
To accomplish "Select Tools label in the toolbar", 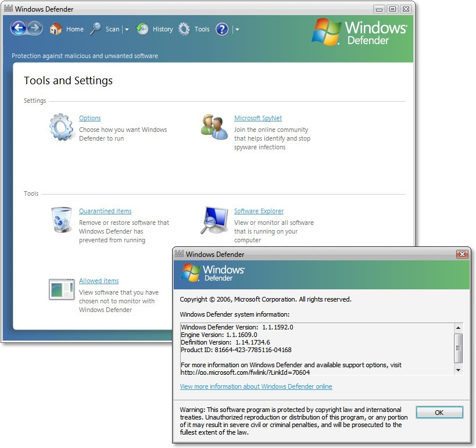I will point(202,29).
